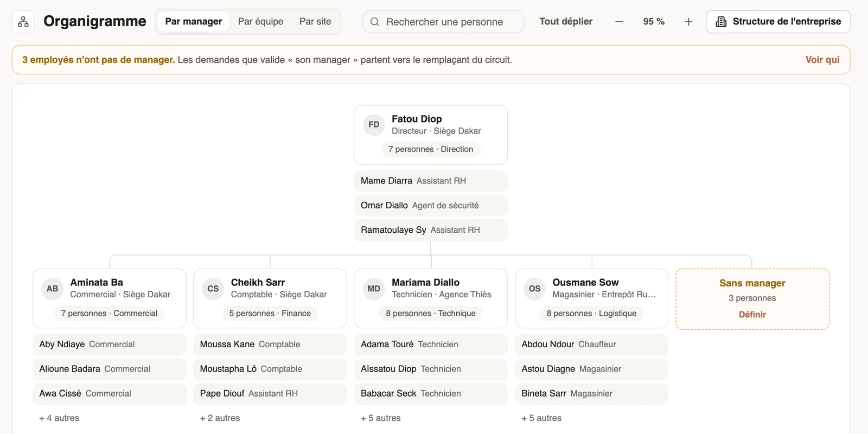
Task: Click the 95 % zoom level
Action: click(x=654, y=22)
